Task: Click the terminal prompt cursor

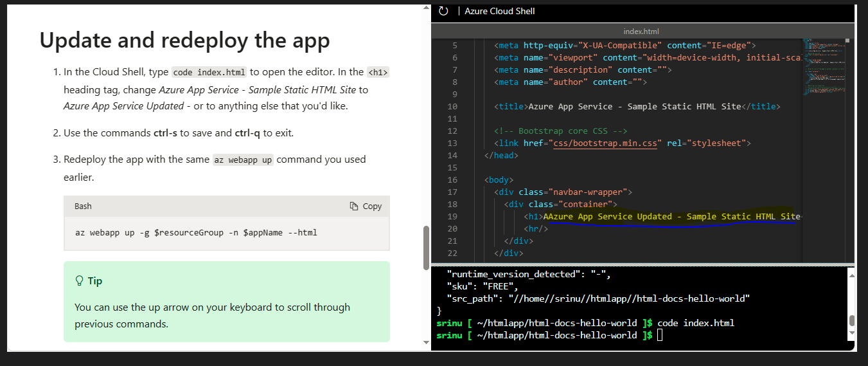Action: (659, 335)
